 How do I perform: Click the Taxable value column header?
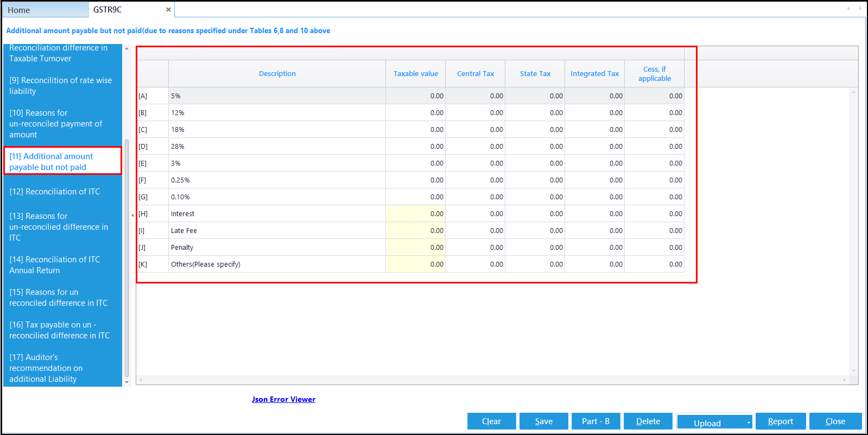pos(416,73)
